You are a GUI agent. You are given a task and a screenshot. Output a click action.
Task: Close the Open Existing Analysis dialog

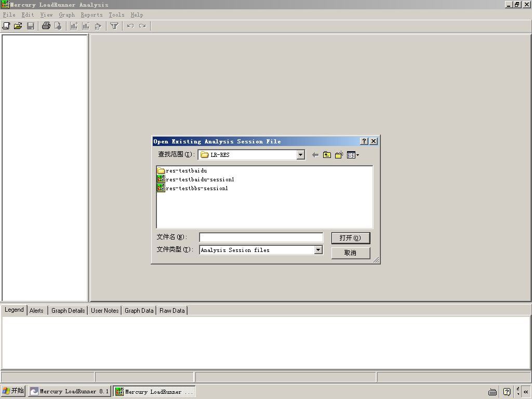click(x=374, y=141)
